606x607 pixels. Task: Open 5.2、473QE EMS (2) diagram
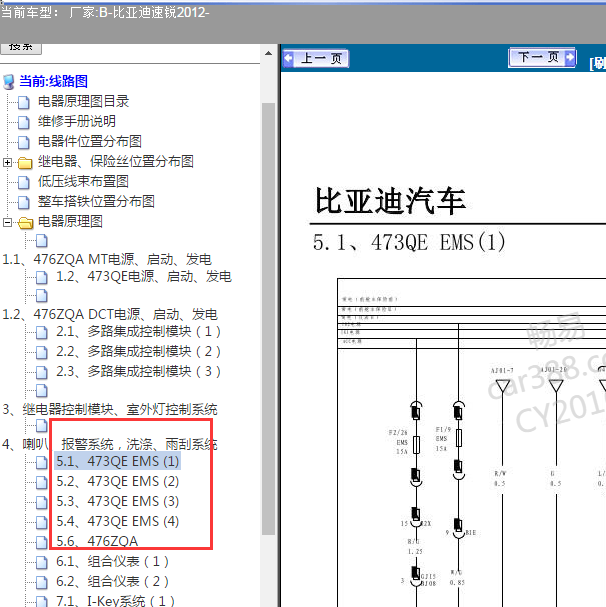(x=117, y=481)
